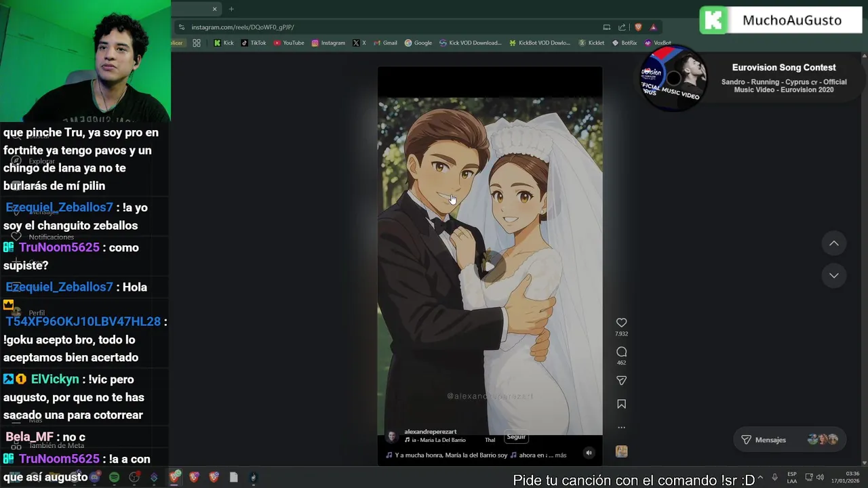Switch to the active Brave taskbar window
This screenshot has height=488, width=868.
pyautogui.click(x=175, y=477)
